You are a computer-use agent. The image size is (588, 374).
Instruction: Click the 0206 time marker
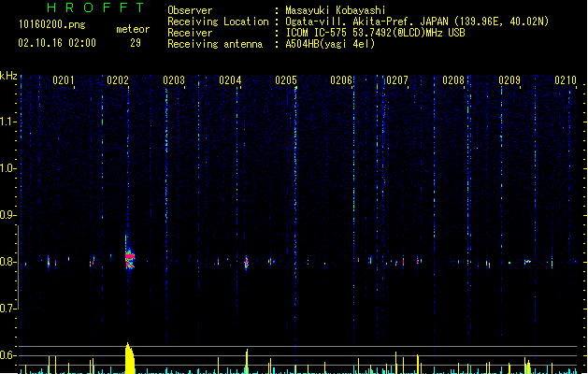pos(341,80)
